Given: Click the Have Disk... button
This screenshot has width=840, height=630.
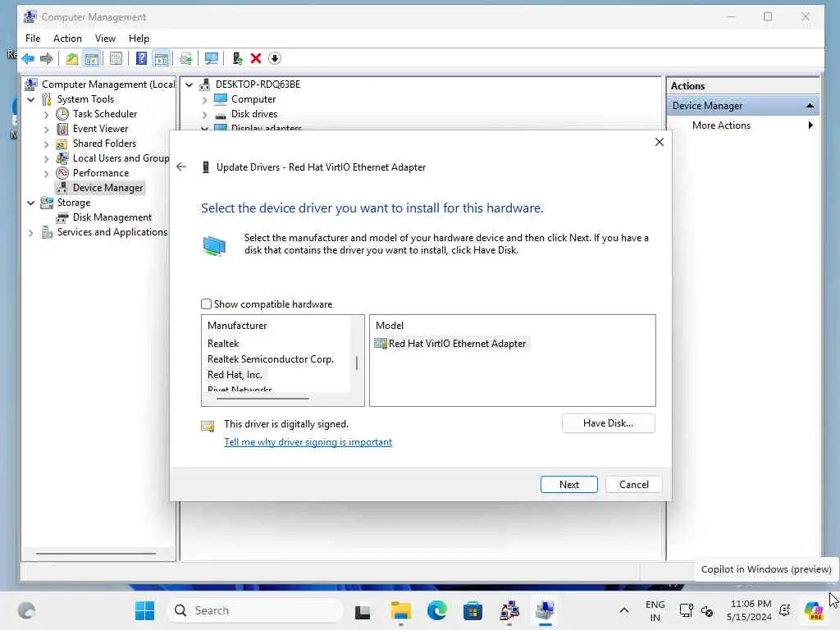Looking at the screenshot, I should tap(608, 423).
